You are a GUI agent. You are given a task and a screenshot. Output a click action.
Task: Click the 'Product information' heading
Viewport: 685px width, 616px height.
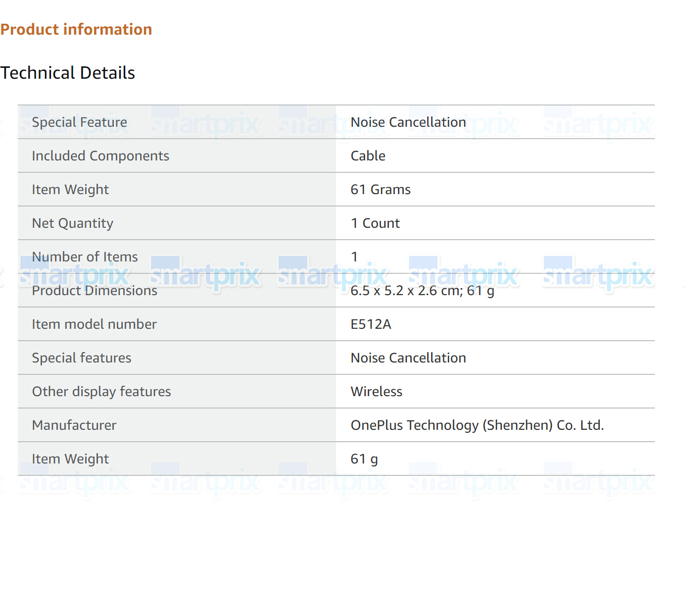point(76,29)
